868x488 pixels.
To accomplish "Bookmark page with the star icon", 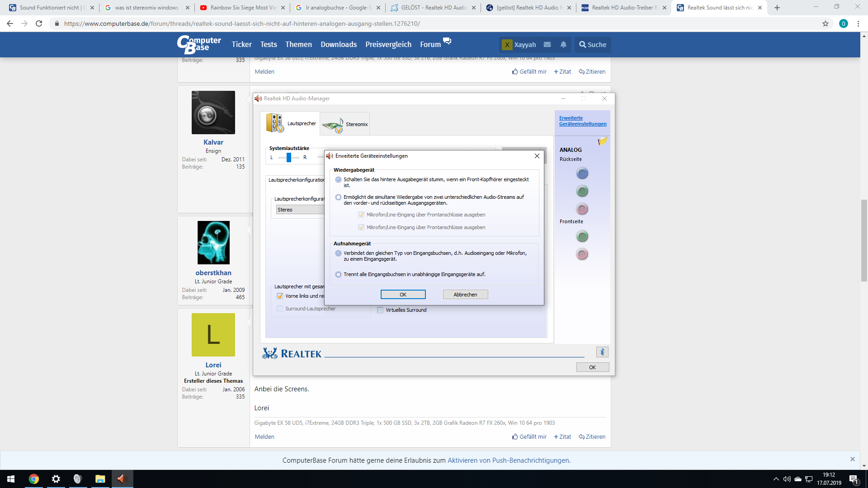I will pyautogui.click(x=826, y=23).
